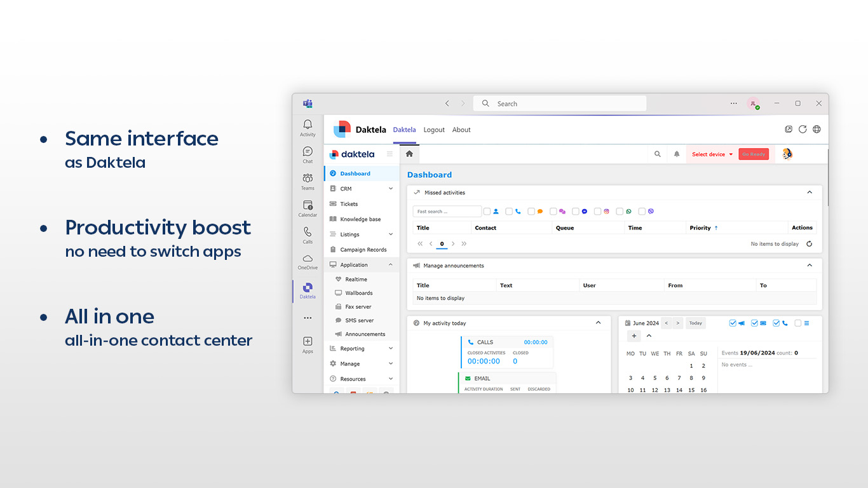868x488 pixels.
Task: Open the Apps store icon
Action: tap(308, 344)
